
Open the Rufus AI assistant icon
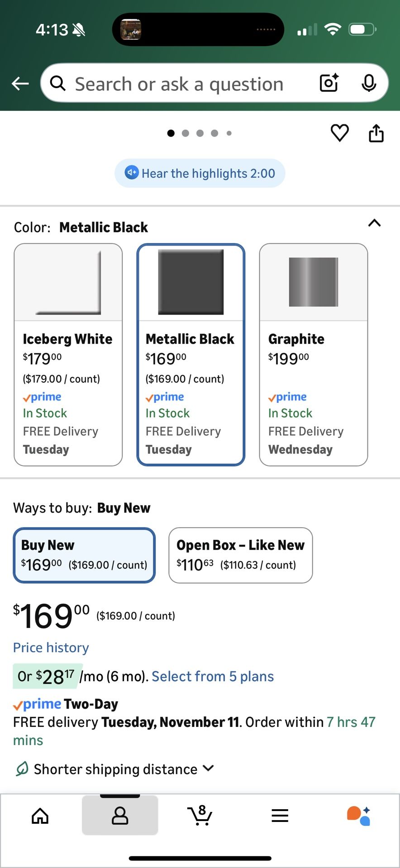(359, 816)
